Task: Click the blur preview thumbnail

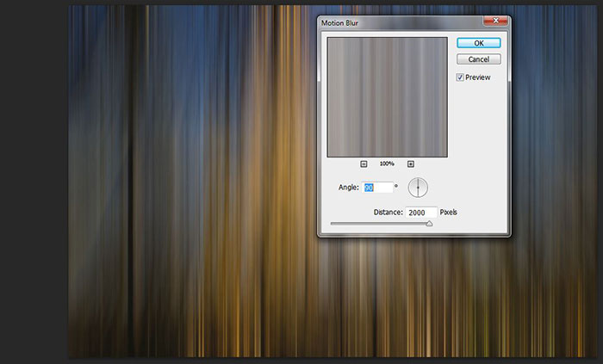Action: point(388,97)
